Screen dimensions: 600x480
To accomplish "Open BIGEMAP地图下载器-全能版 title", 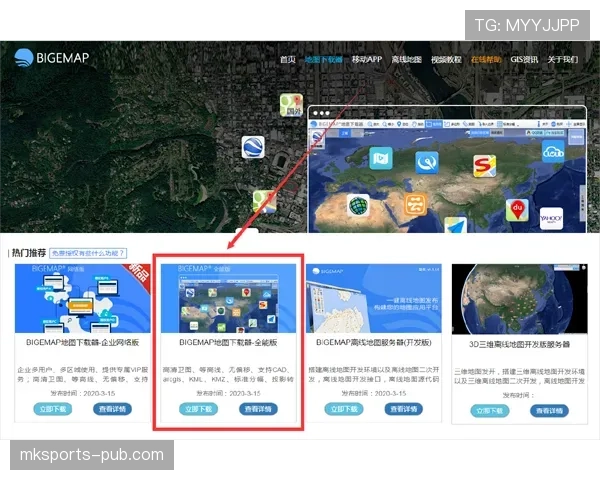I will (228, 343).
